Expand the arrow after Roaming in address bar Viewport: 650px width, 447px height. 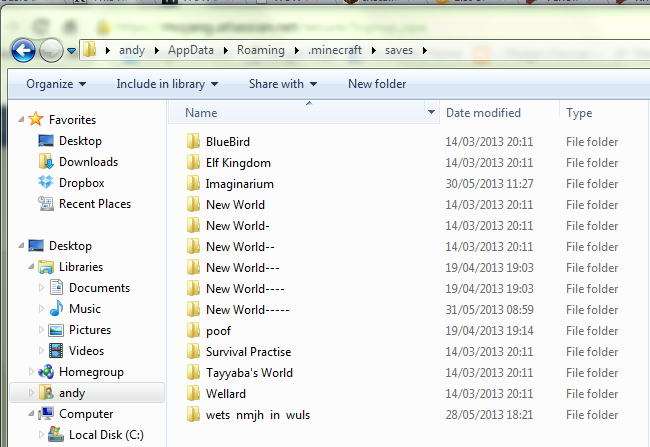297,51
